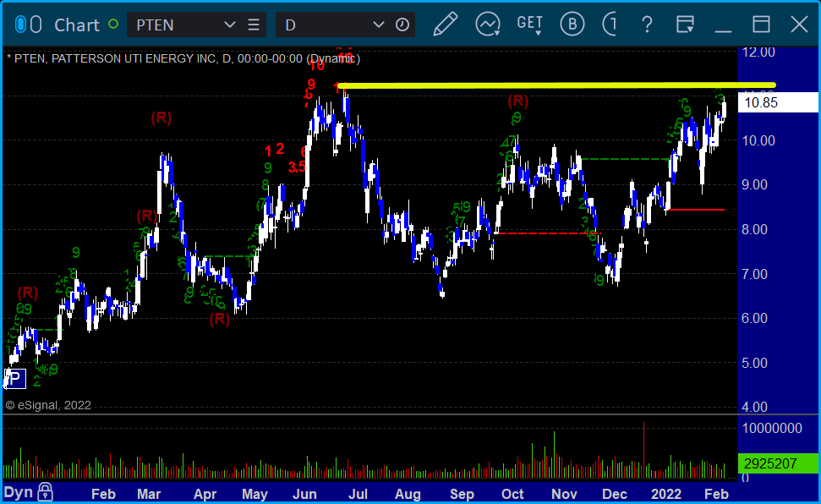Click the 7.00 price axis label
The image size is (821, 504).
(754, 274)
